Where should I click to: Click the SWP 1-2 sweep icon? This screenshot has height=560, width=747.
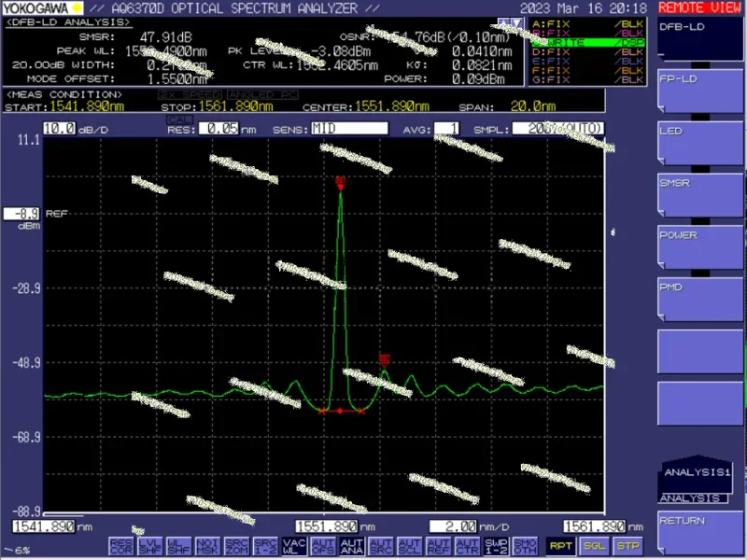tap(496, 546)
